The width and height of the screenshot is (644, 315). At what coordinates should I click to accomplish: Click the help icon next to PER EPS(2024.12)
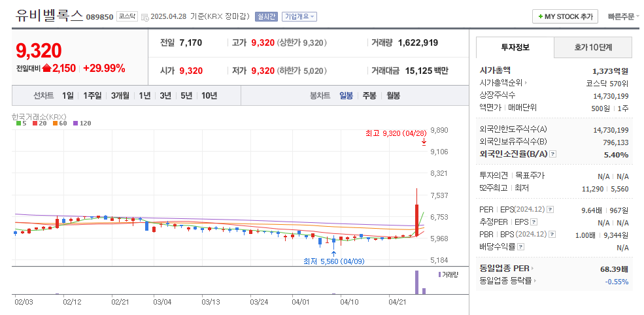point(551,210)
